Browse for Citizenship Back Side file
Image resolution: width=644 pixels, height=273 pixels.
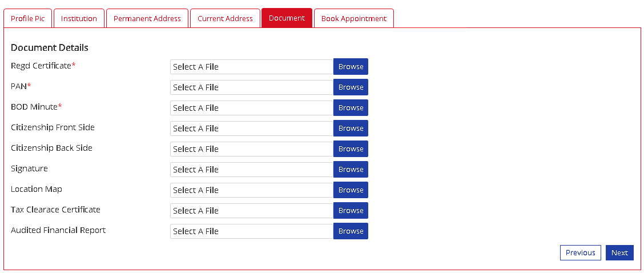pos(351,149)
